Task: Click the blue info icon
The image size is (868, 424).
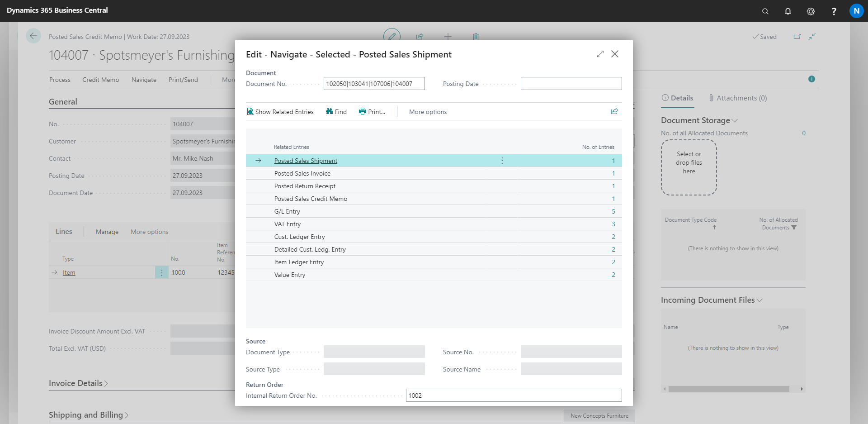Action: [811, 79]
